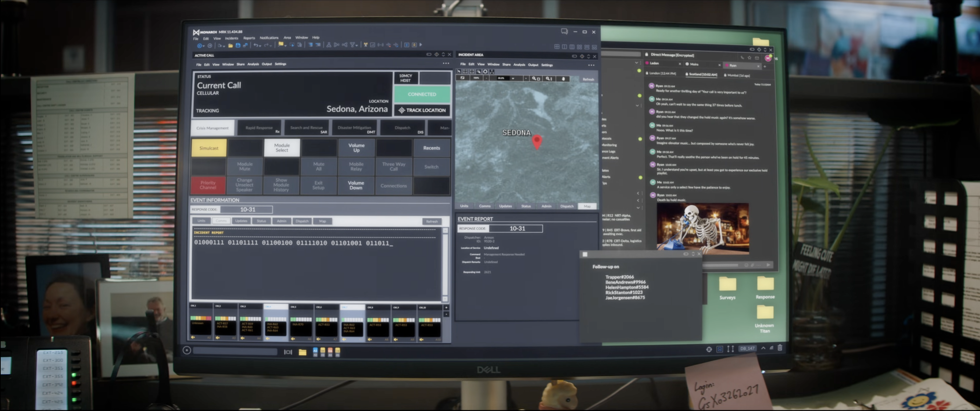Viewport: 980px width, 411px height.
Task: Open the Reports menu
Action: click(249, 38)
